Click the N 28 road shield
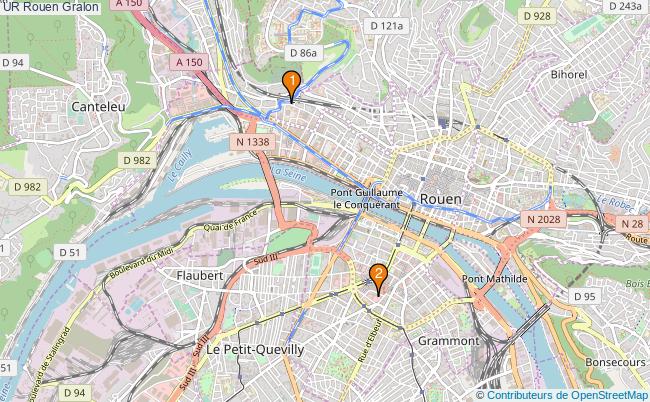Screen dimensions: 650x402 click(632, 224)
